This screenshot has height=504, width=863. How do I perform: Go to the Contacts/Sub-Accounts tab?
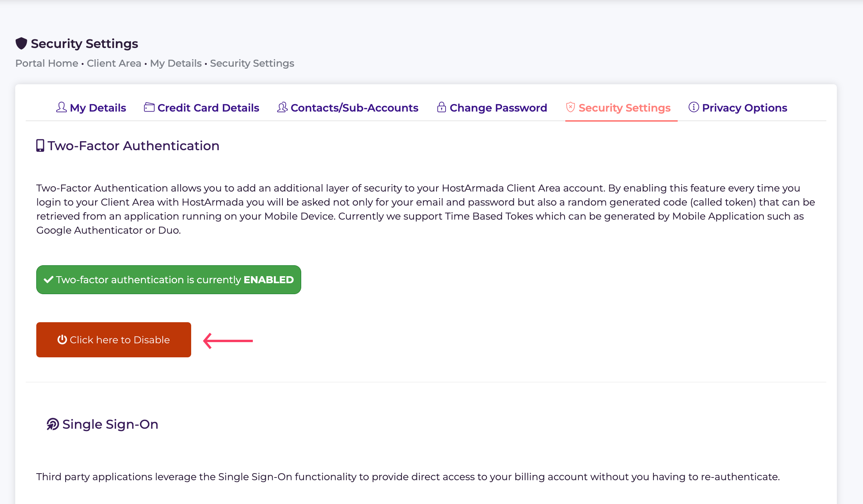(348, 108)
